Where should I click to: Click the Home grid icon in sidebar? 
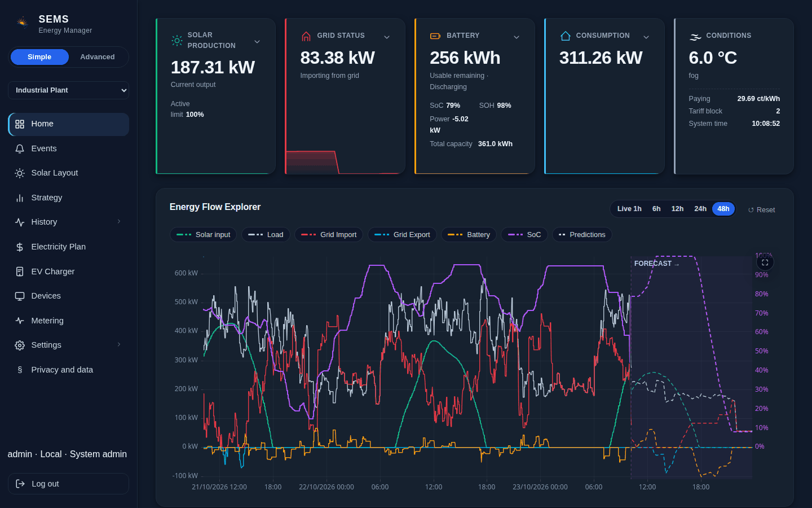(x=20, y=124)
